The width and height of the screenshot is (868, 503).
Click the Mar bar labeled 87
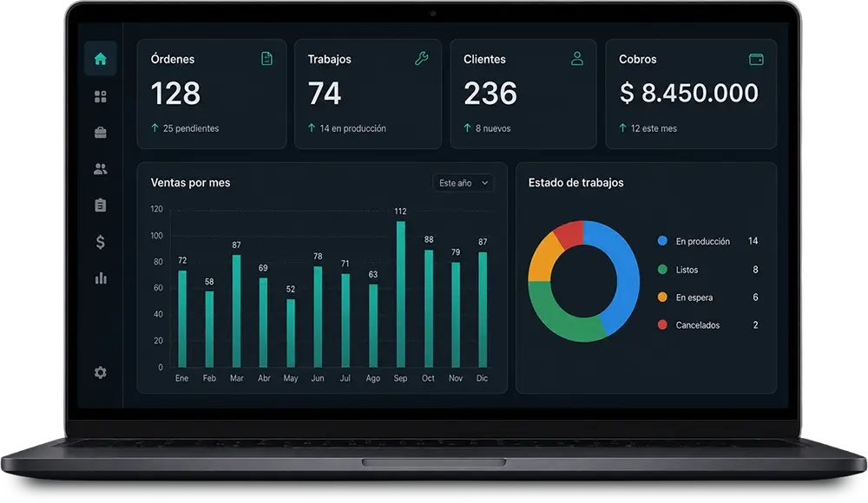236,311
